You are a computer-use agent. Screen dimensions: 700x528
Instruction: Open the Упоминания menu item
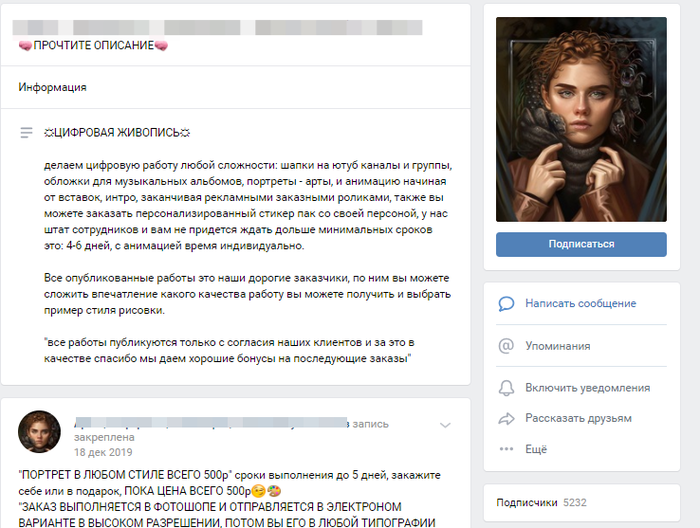click(558, 346)
